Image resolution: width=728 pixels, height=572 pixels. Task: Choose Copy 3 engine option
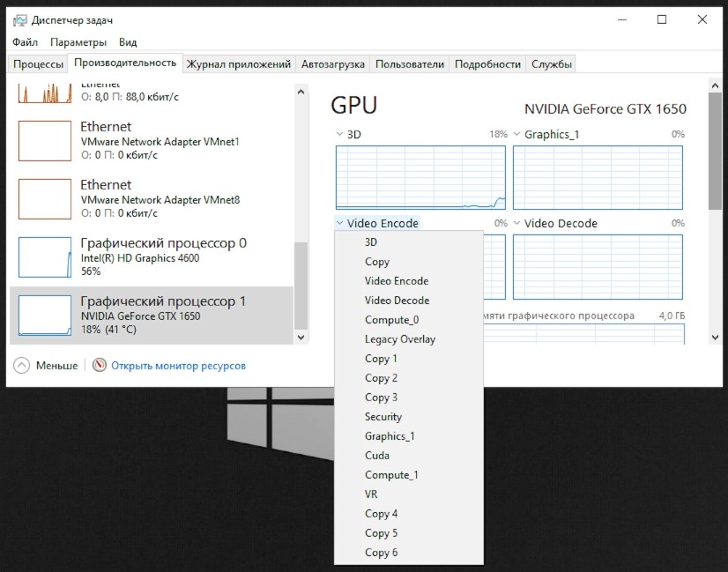pos(409,397)
